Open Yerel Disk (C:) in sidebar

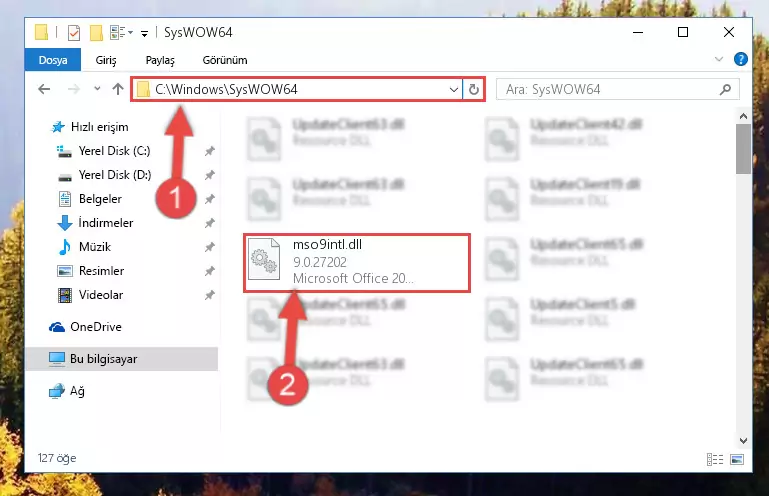114,151
